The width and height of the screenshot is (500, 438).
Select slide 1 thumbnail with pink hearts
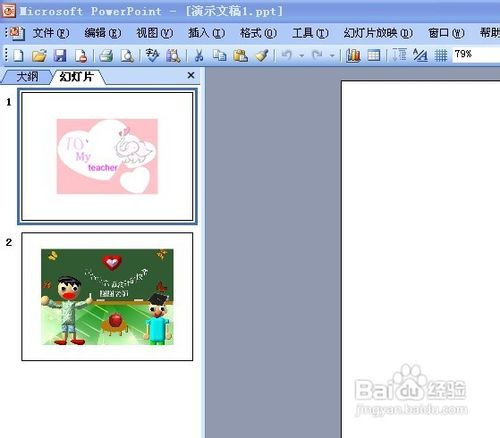pyautogui.click(x=107, y=156)
